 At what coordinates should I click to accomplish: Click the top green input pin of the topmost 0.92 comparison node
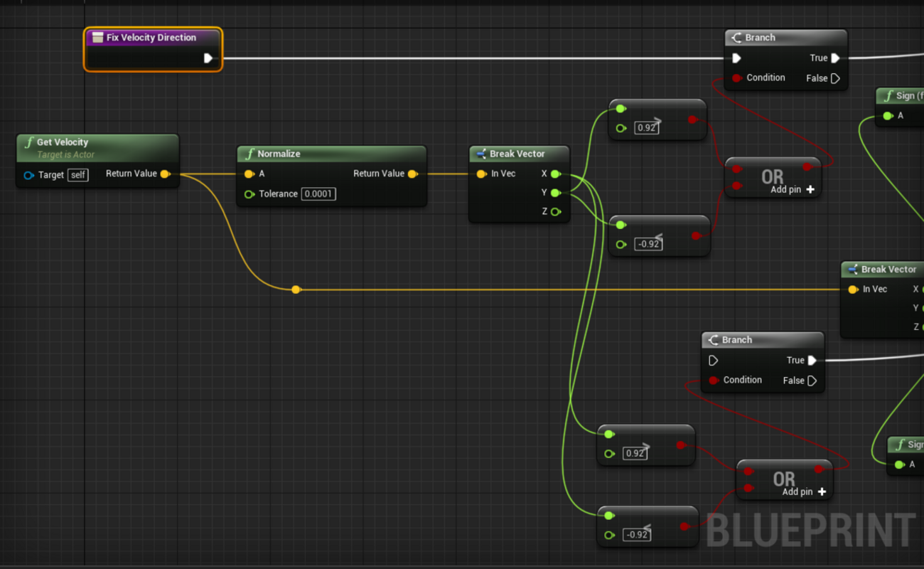click(621, 109)
